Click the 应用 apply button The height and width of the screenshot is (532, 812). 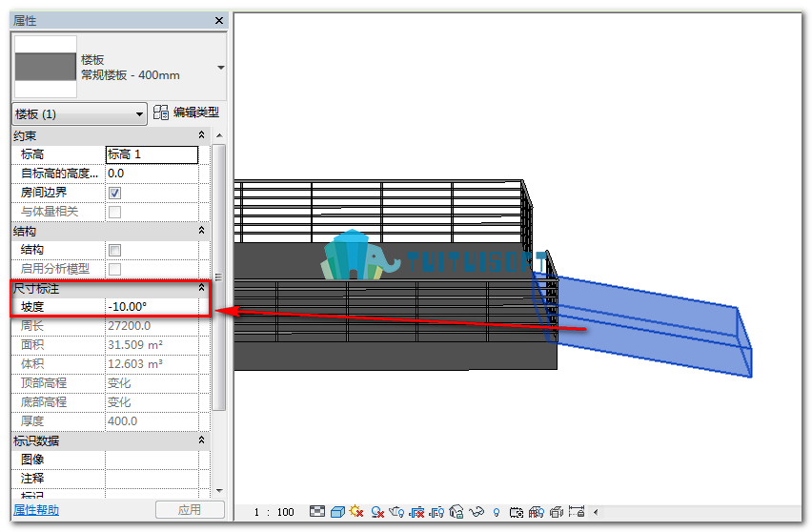coord(190,510)
